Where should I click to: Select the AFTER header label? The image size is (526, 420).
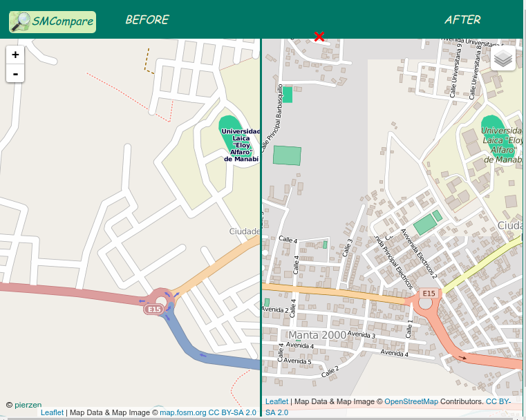[x=462, y=20]
